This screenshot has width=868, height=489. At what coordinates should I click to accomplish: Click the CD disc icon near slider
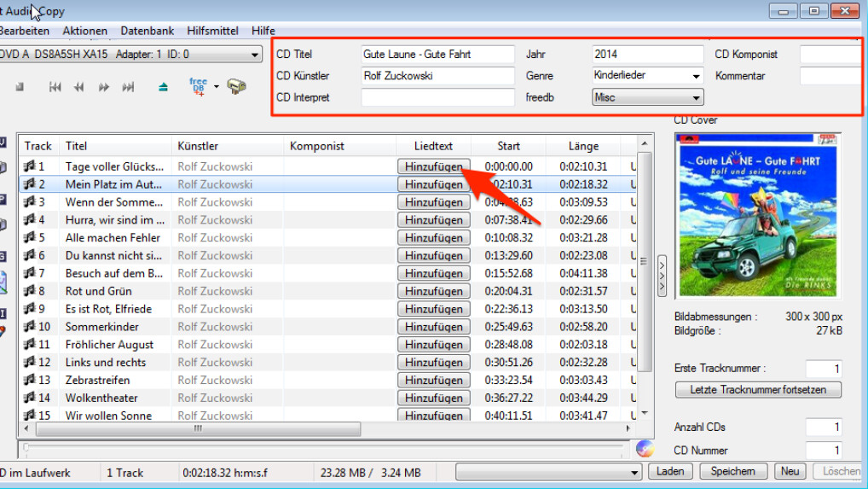point(645,448)
